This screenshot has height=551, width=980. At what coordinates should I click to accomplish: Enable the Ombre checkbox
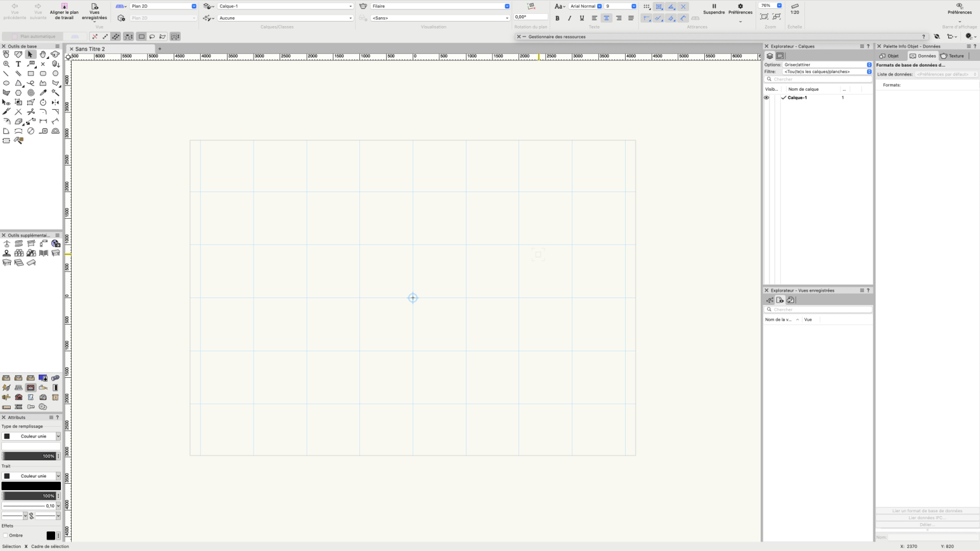(6, 535)
